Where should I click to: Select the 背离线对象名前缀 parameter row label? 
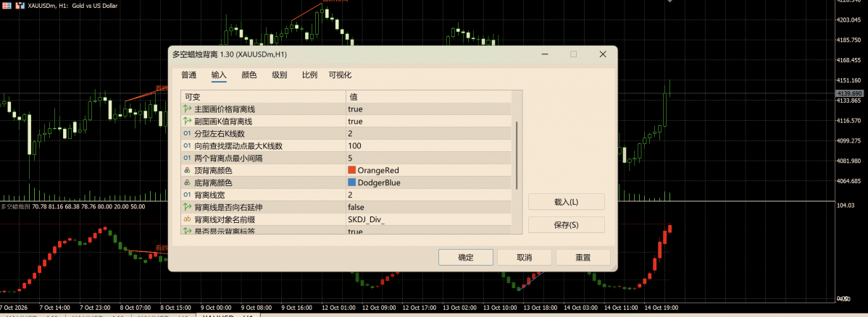coord(224,219)
